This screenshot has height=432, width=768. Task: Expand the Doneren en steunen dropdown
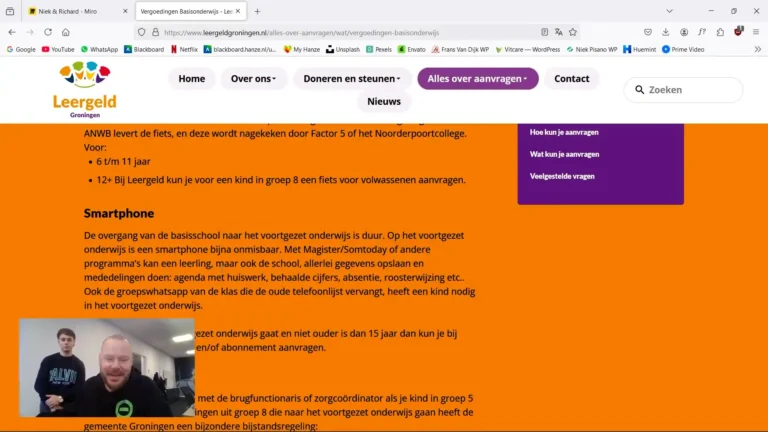coord(351,79)
